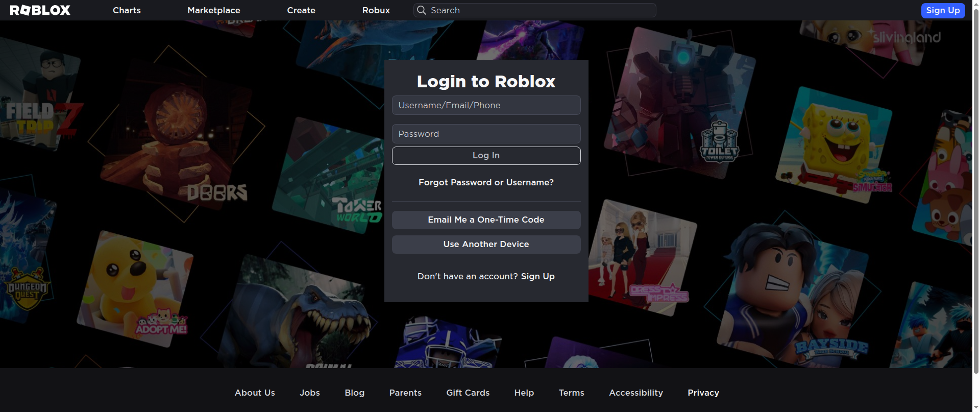Open About Us footer link

(x=255, y=393)
